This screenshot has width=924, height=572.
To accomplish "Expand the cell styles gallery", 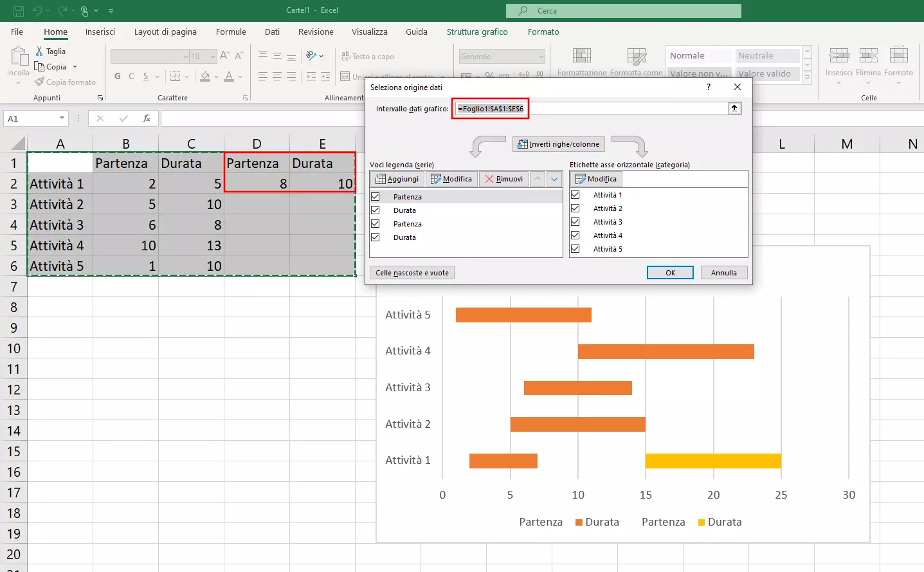I will coord(807,78).
